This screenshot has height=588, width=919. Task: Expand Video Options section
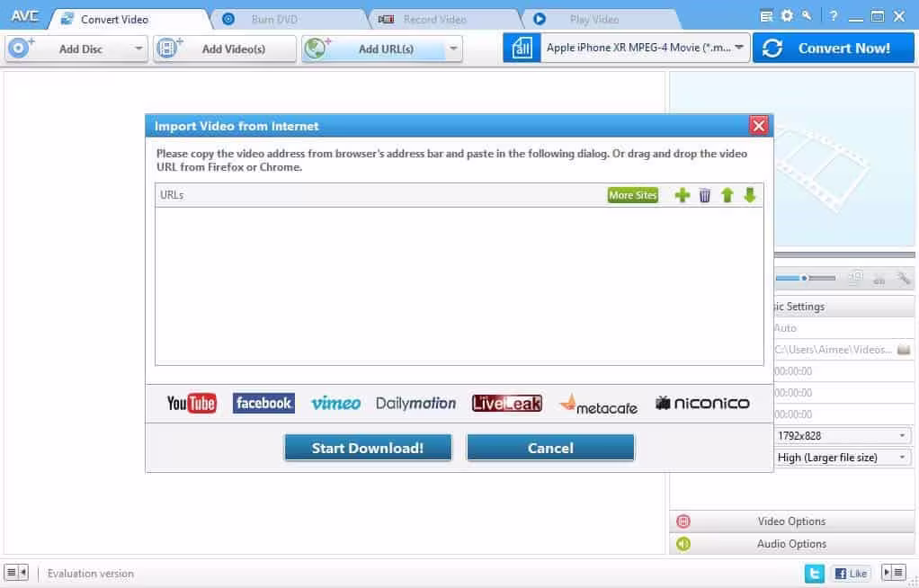(x=792, y=521)
